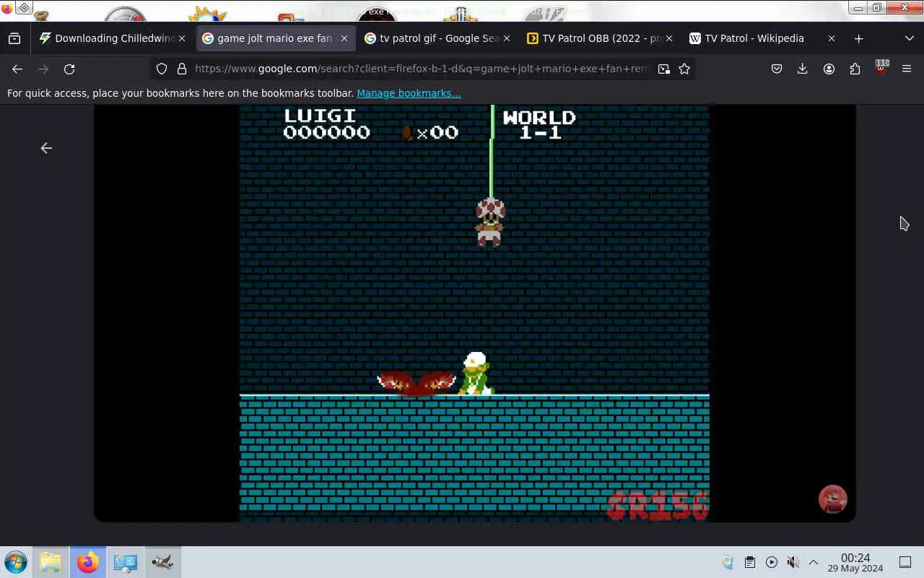Click the Manage bookmarks link
Viewport: 924px width, 578px height.
click(x=409, y=93)
